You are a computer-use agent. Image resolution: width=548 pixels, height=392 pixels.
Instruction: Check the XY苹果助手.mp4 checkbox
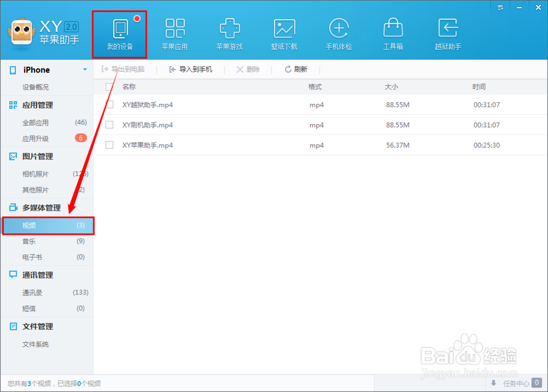click(x=110, y=145)
